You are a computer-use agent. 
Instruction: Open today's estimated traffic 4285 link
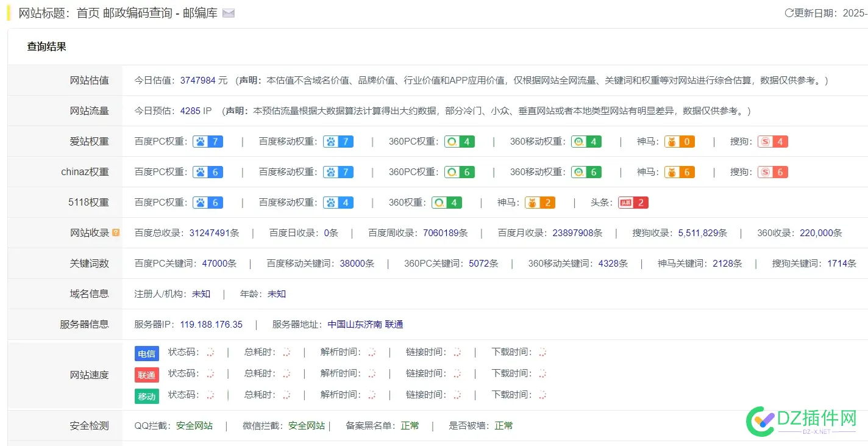tap(190, 110)
